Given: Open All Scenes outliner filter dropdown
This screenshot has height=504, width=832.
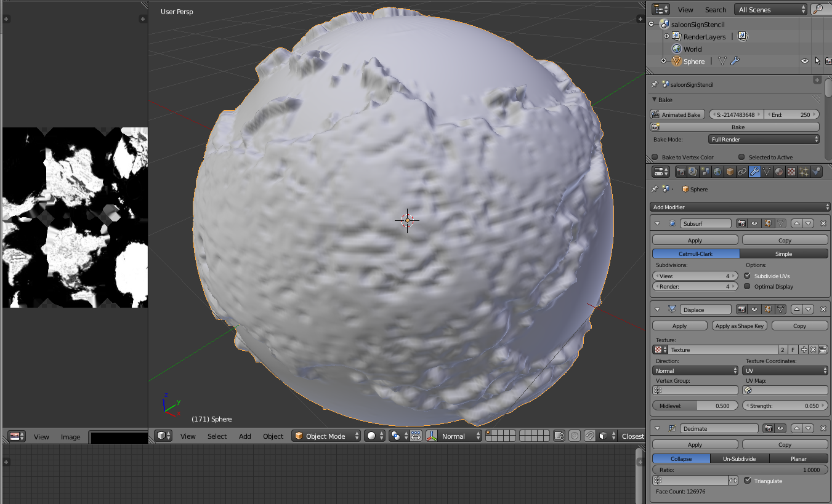Looking at the screenshot, I should click(x=770, y=9).
